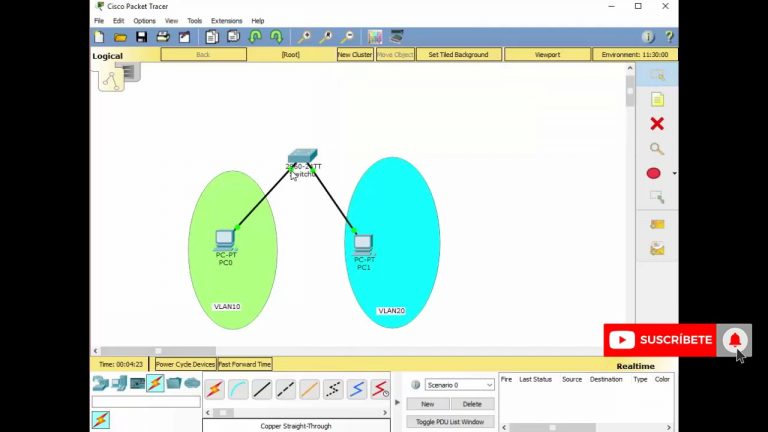Open the View menu

pyautogui.click(x=171, y=21)
